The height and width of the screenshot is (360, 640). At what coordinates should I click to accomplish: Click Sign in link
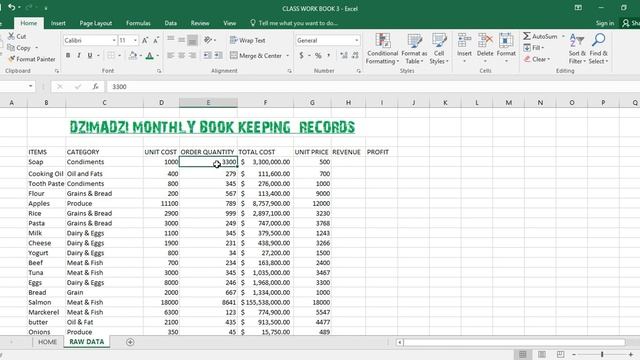[604, 23]
